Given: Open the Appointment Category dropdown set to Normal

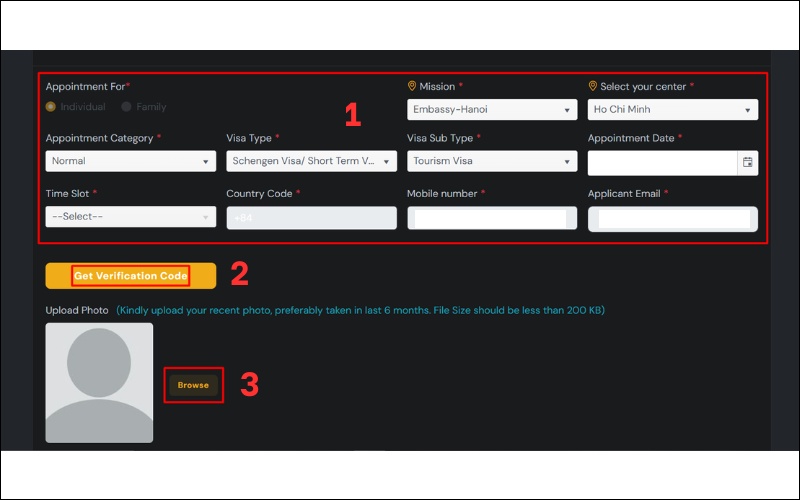Looking at the screenshot, I should point(130,161).
